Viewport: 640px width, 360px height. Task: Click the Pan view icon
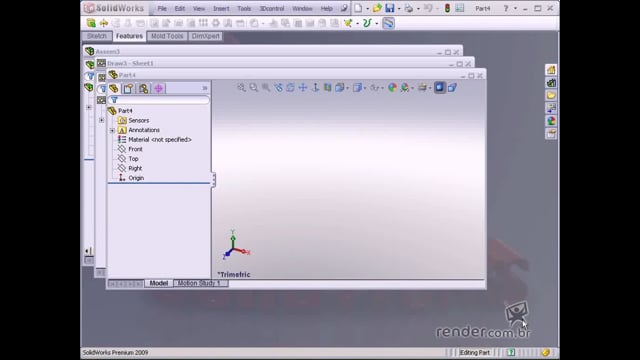(303, 87)
